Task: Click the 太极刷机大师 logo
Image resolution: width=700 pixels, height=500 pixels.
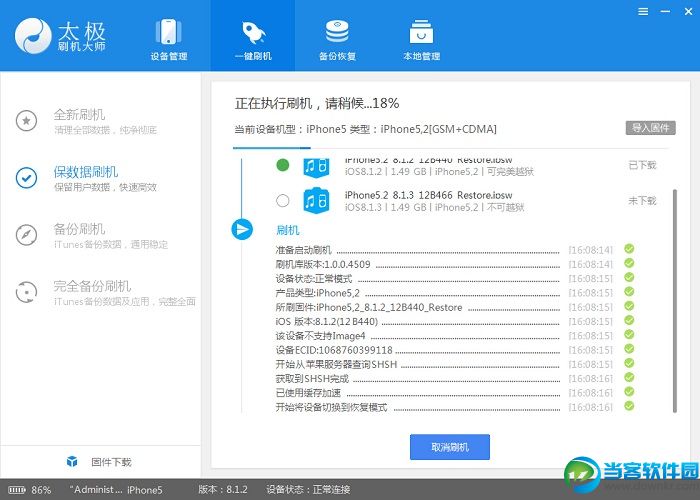Action: (x=60, y=36)
